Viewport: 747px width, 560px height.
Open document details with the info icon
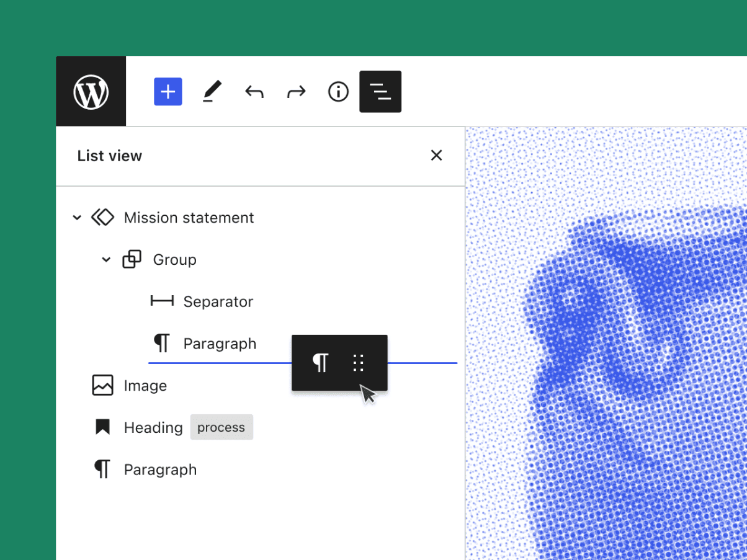338,91
